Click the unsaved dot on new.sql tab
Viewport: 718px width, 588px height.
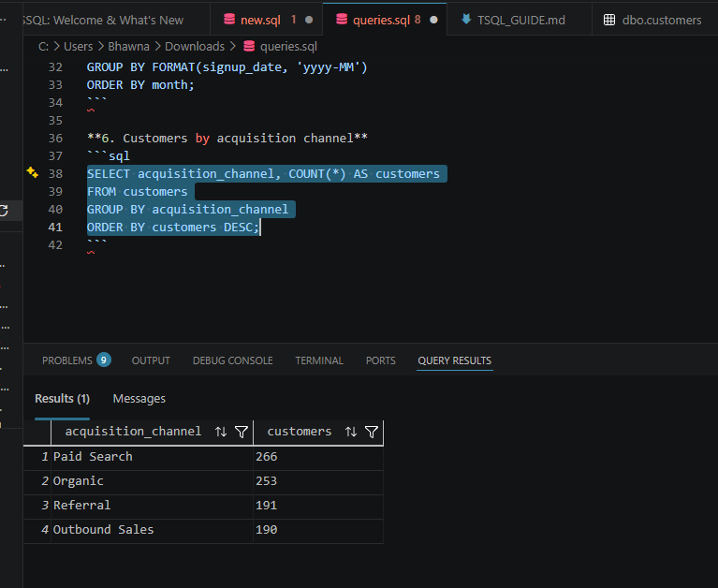pyautogui.click(x=309, y=20)
